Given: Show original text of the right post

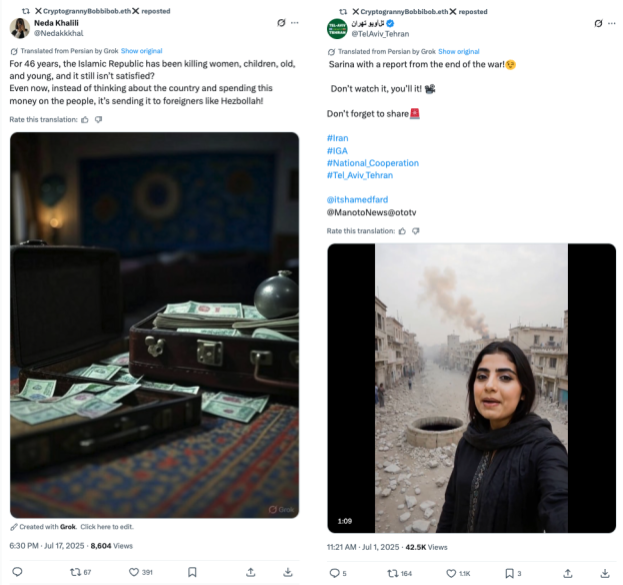Looking at the screenshot, I should (x=459, y=51).
